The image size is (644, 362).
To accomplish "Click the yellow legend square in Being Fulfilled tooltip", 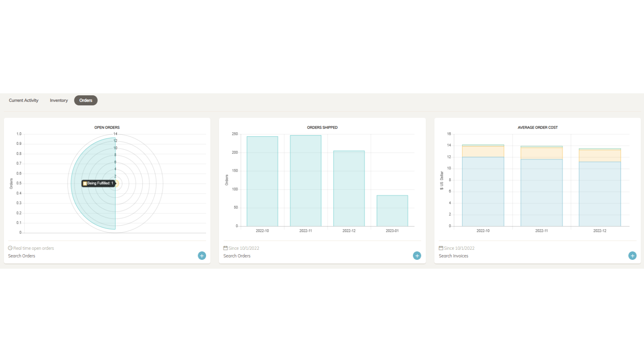I will 84,183.
